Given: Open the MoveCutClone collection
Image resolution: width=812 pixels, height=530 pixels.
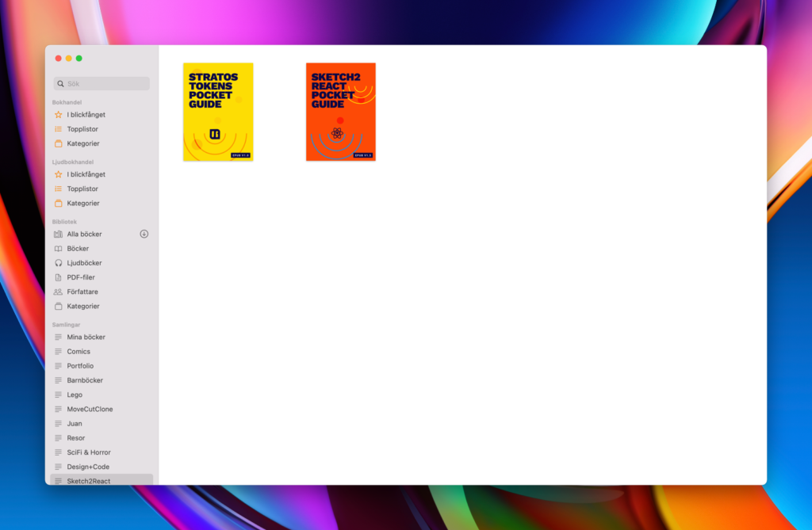Looking at the screenshot, I should (x=90, y=410).
